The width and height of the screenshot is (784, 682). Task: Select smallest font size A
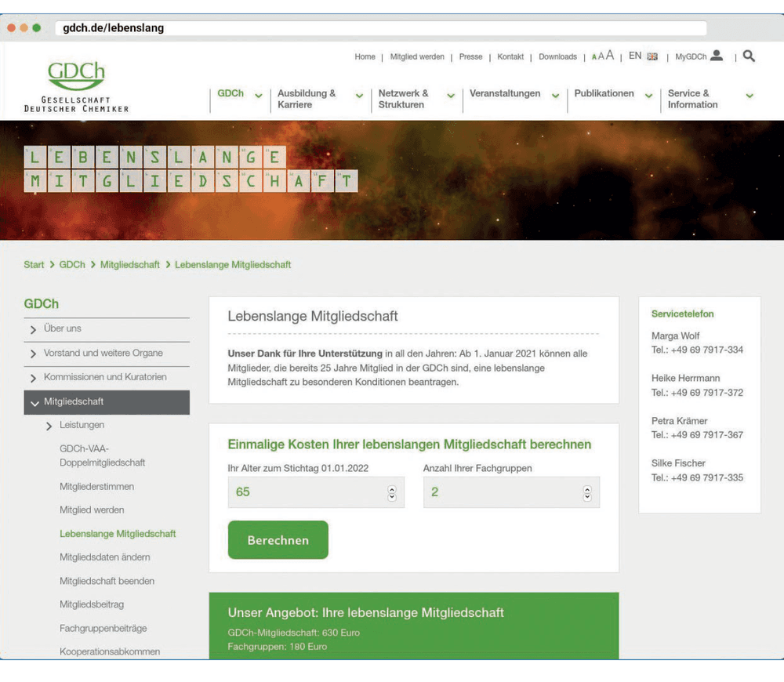(x=594, y=57)
